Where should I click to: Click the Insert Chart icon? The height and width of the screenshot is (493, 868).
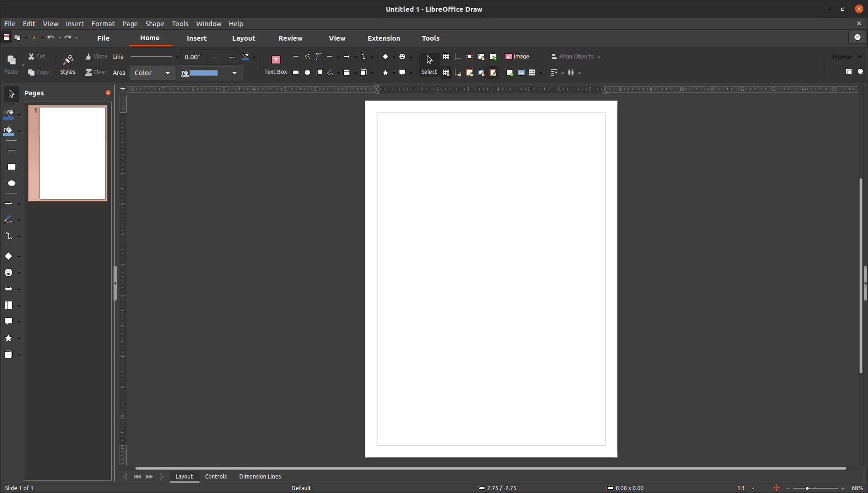(521, 73)
